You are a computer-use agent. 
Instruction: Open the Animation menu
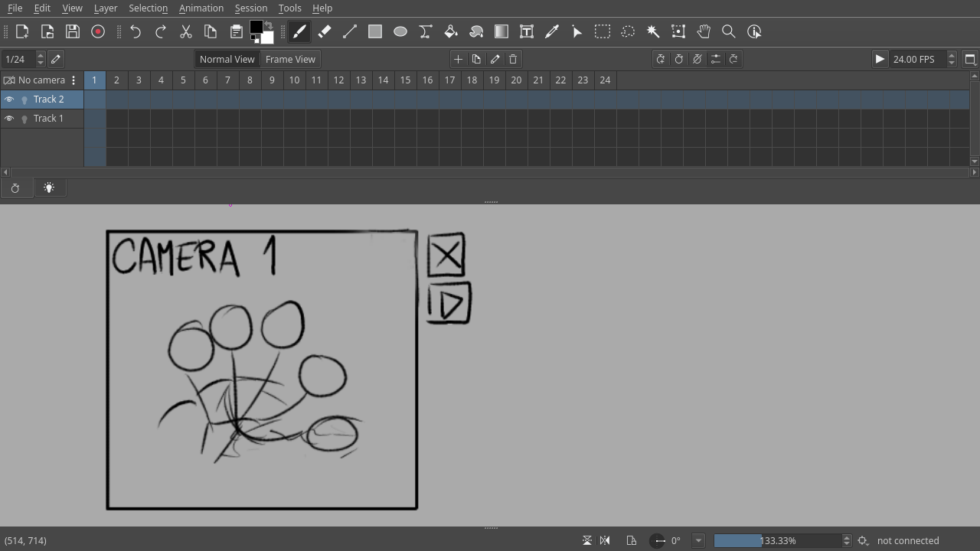[x=201, y=8]
